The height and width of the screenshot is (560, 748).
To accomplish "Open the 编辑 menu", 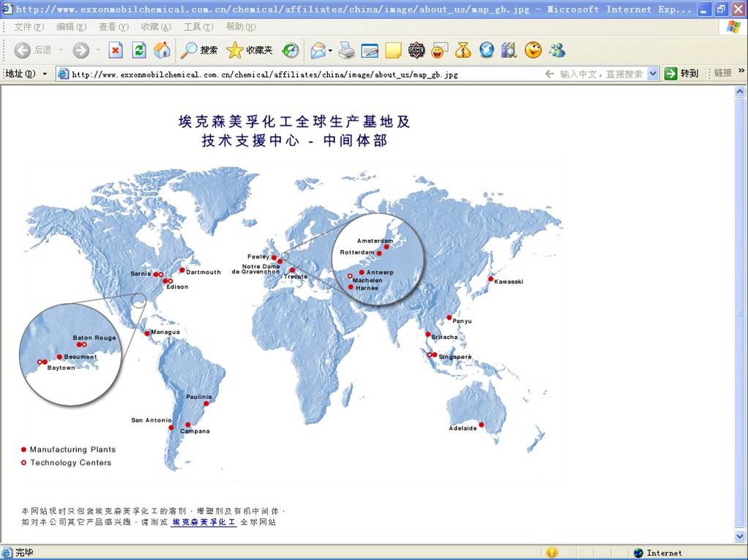I will [71, 27].
